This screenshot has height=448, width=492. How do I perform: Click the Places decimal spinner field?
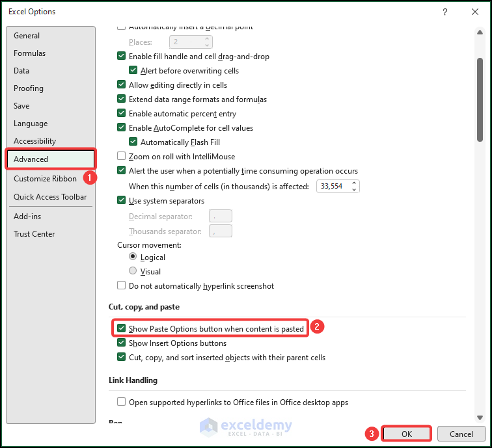pos(191,42)
